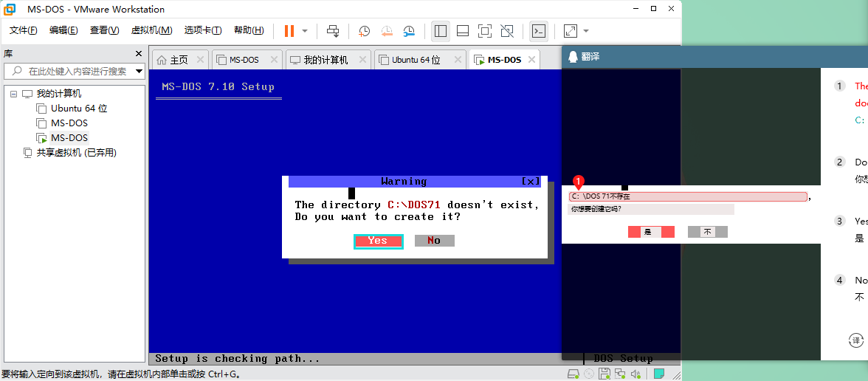Click No in the Warning dialog
The width and height of the screenshot is (868, 381).
(435, 241)
